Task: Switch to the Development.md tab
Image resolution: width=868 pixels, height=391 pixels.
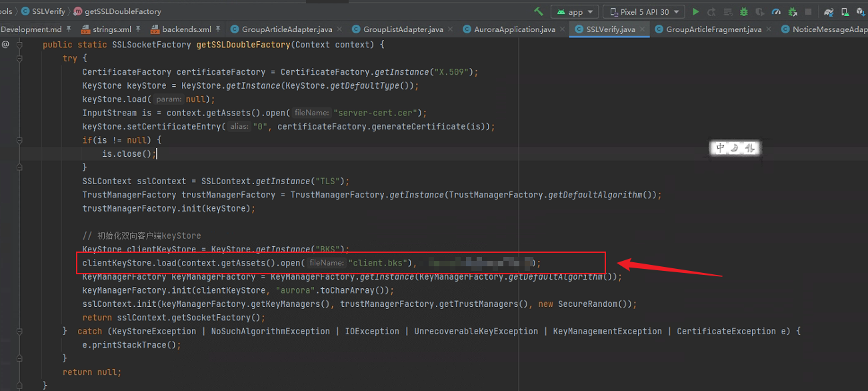Action: click(x=31, y=29)
